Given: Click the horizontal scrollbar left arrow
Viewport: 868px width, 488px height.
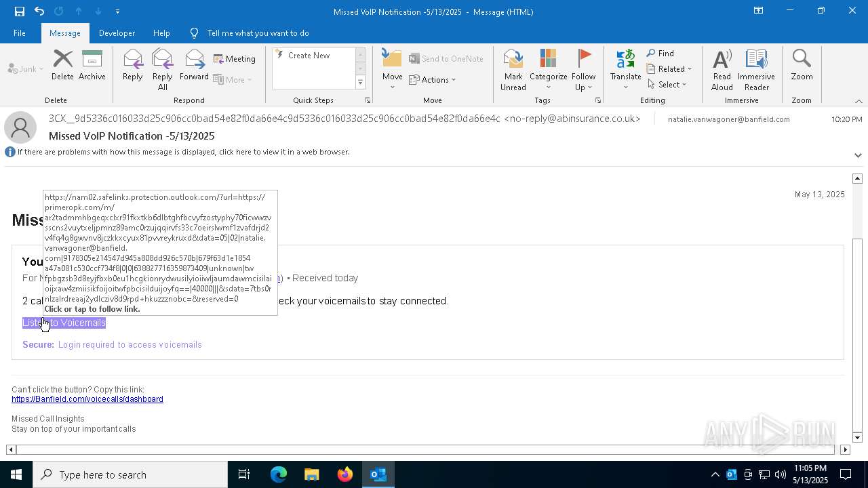Looking at the screenshot, I should pyautogui.click(x=11, y=449).
